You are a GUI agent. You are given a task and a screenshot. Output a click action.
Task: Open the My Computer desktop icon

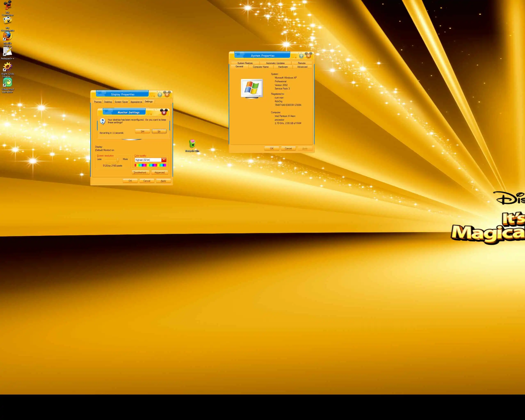[8, 5]
